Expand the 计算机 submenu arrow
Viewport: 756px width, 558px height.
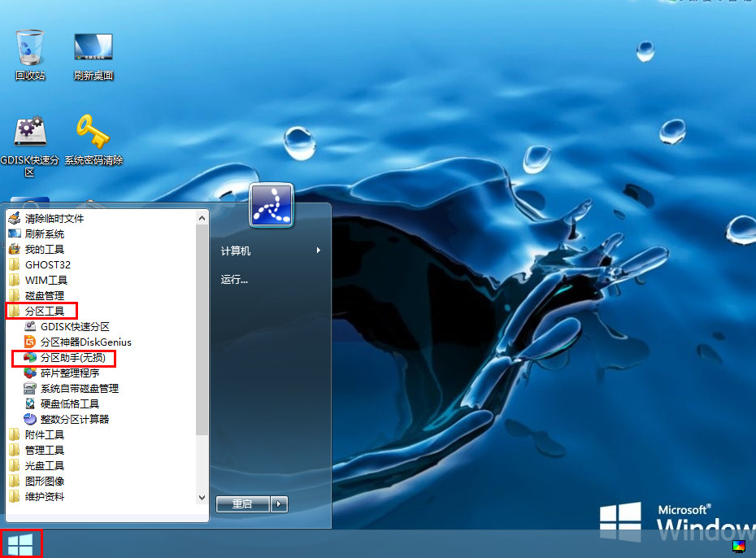tap(318, 251)
